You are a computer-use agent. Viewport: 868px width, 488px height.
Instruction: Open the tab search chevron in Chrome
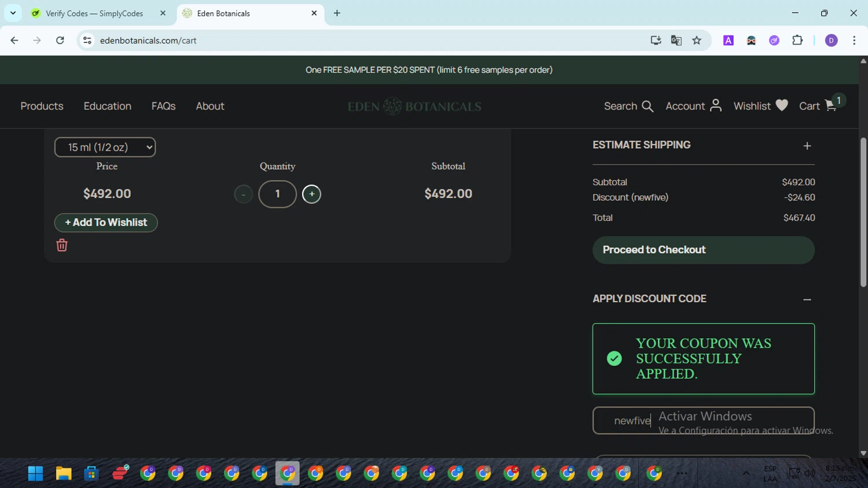pos(13,13)
